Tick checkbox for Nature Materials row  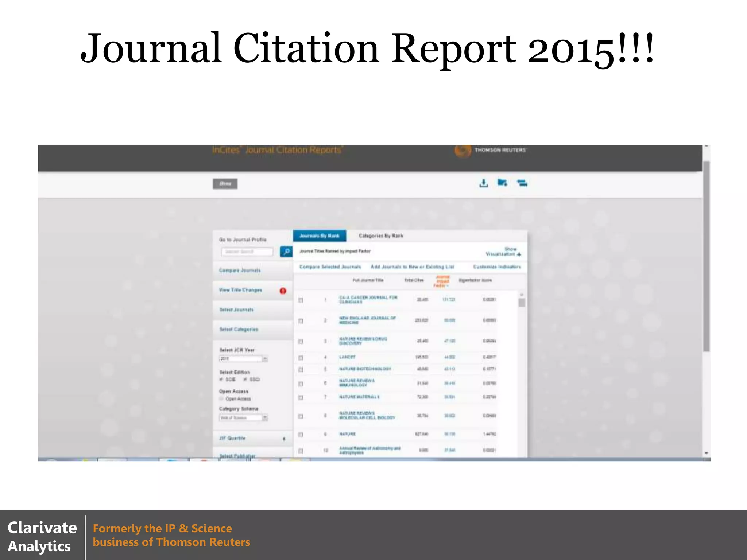click(301, 397)
